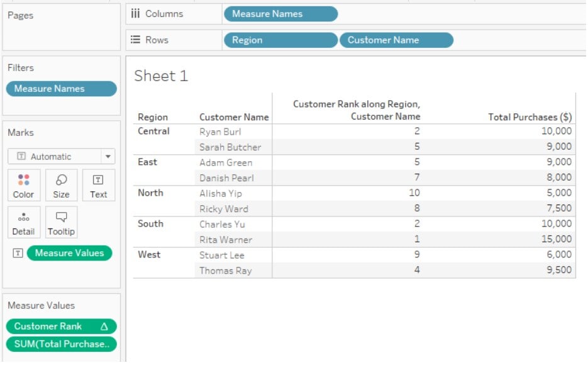Click the 8,000 purchases value
This screenshot has width=588, height=365.
coord(559,177)
